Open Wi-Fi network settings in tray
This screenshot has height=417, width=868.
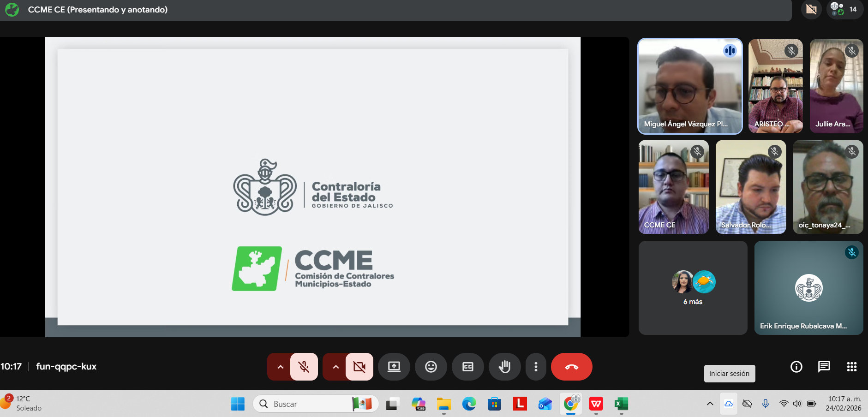click(784, 404)
